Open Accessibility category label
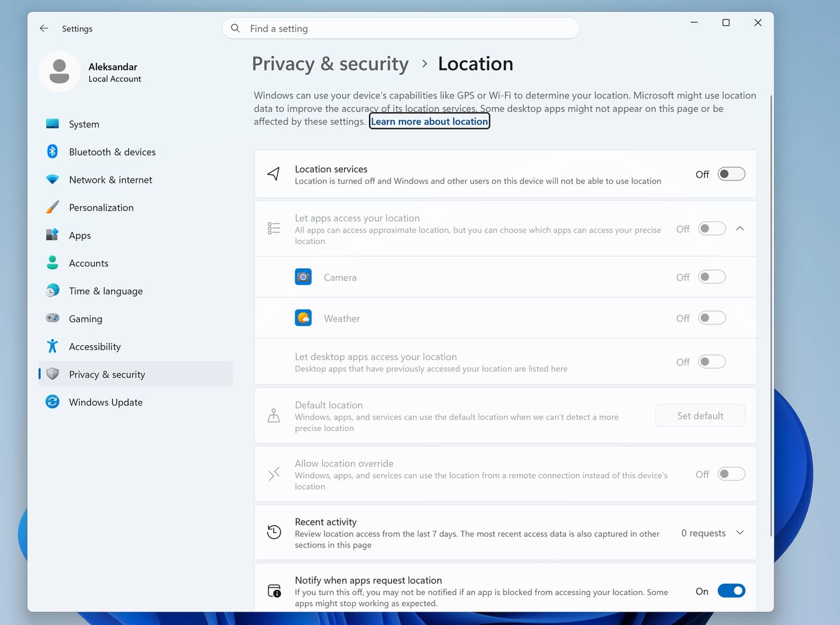This screenshot has width=840, height=625. [95, 346]
